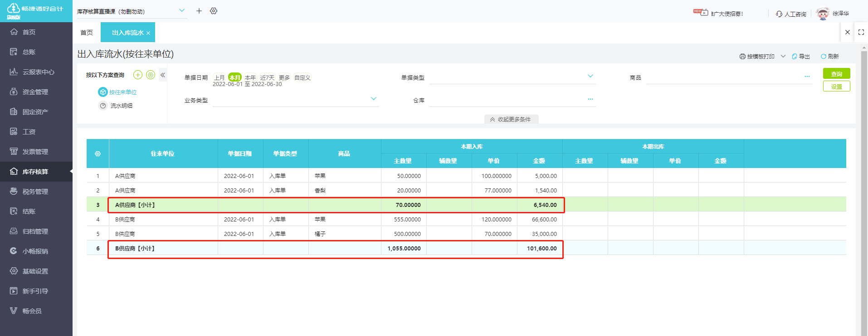This screenshot has height=336, width=868.
Task: Choose 上月 date range option
Action: coord(219,77)
